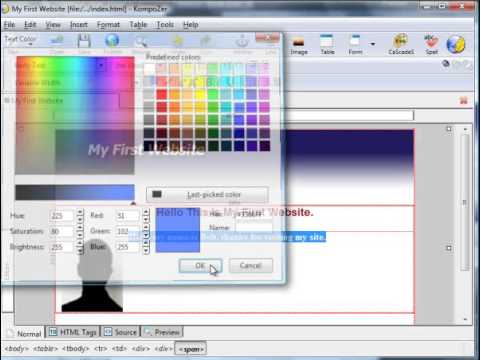The image size is (480, 360).
Task: Click the scrollbar down arrow in editor
Action: point(465,319)
